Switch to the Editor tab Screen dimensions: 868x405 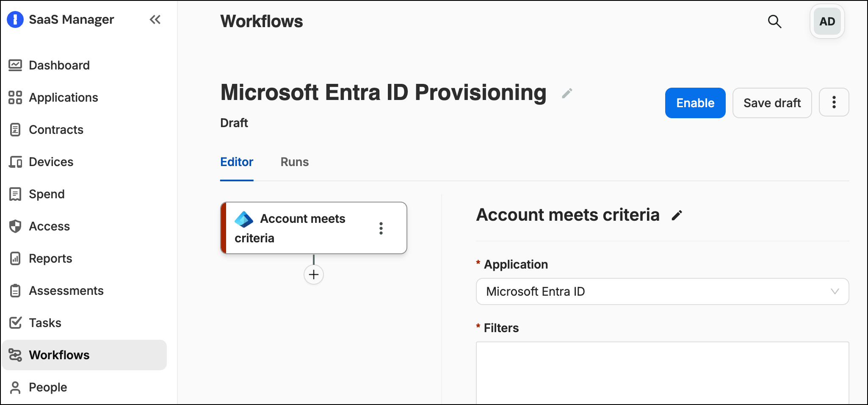(237, 162)
